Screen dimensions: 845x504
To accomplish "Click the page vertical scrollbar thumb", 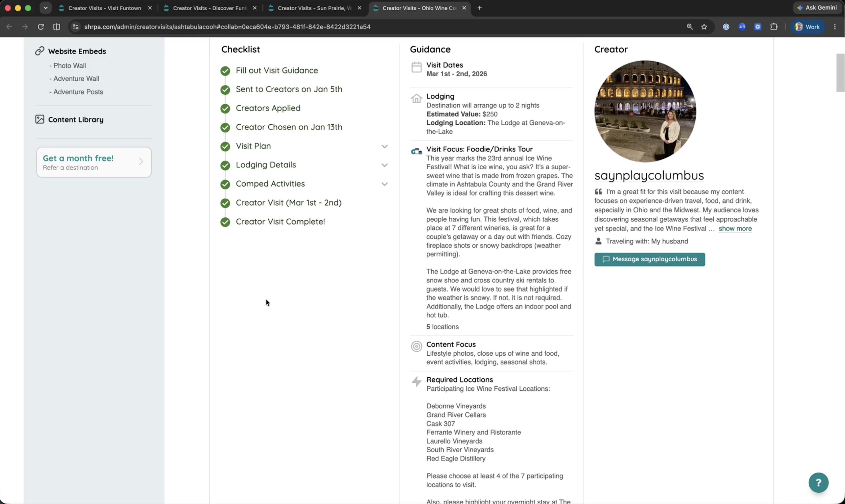I will point(840,73).
